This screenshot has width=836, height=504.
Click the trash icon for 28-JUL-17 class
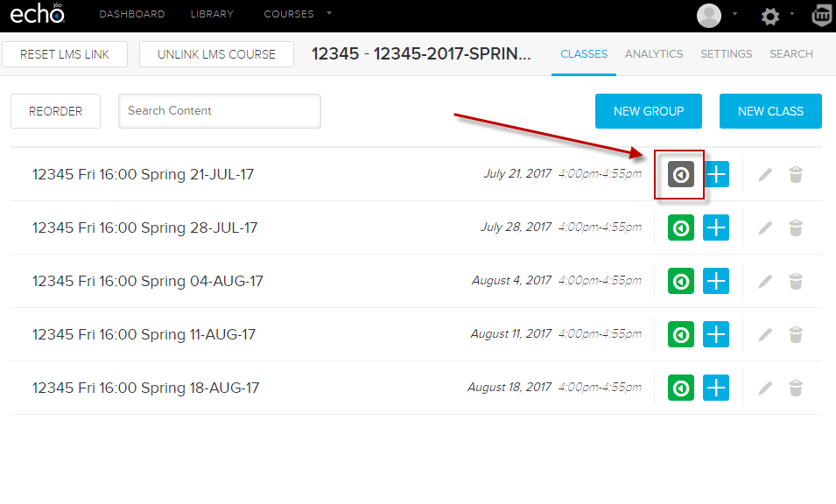(x=795, y=228)
